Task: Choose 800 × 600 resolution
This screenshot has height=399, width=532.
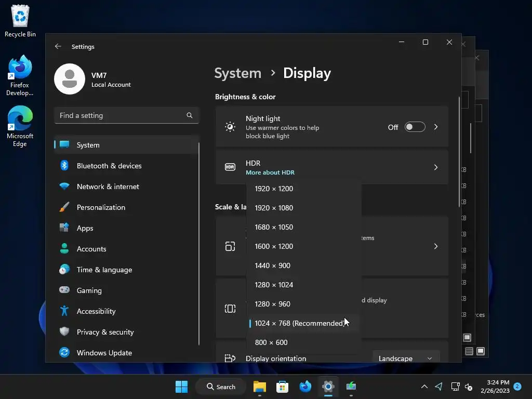Action: click(303, 342)
